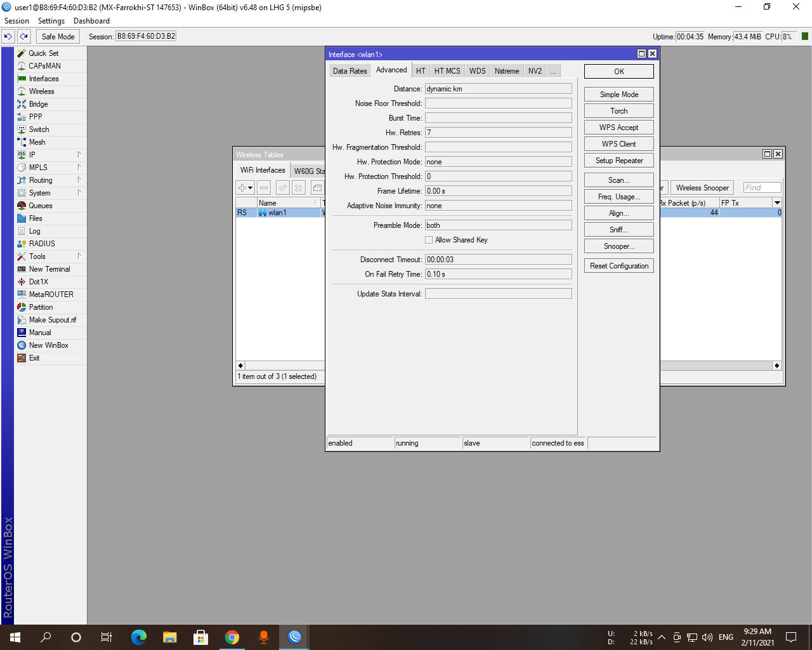Viewport: 812px width, 650px height.
Task: Open the Files window from the sidebar
Action: [x=35, y=218]
